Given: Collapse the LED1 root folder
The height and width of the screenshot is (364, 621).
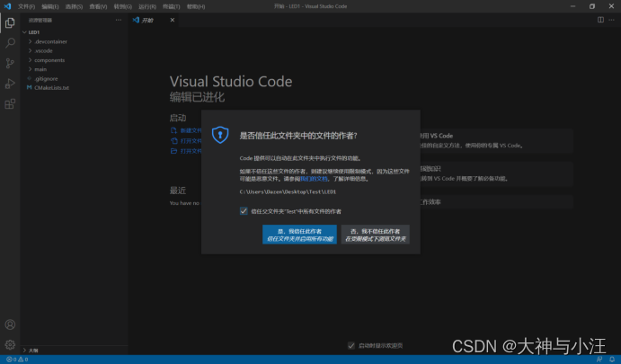Looking at the screenshot, I should coord(24,32).
